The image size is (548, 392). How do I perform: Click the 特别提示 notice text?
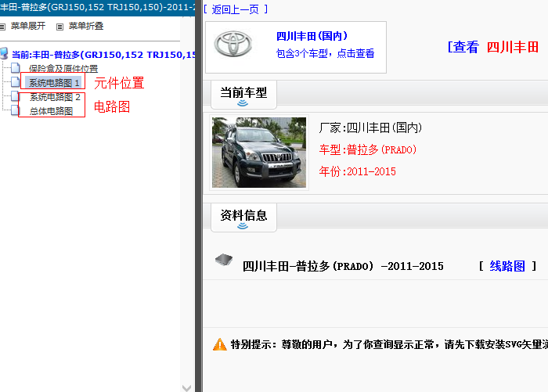[389, 344]
